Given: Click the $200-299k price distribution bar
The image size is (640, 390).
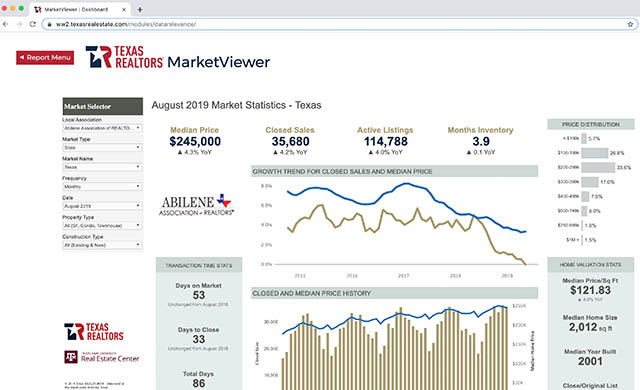Looking at the screenshot, I should (x=598, y=167).
